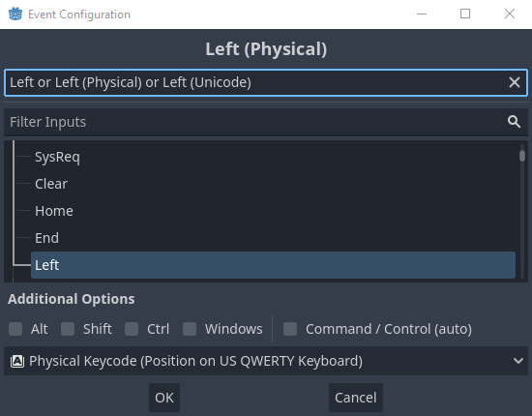Select the highlighted Left key item
This screenshot has width=532, height=416.
point(273,265)
